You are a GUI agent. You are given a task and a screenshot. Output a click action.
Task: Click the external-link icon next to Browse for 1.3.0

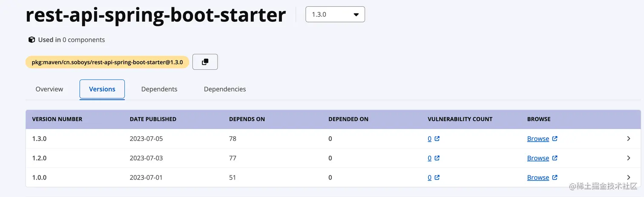click(555, 139)
